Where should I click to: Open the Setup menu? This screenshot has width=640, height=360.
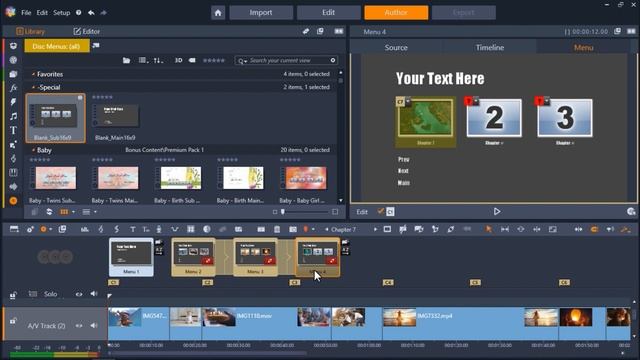point(62,13)
